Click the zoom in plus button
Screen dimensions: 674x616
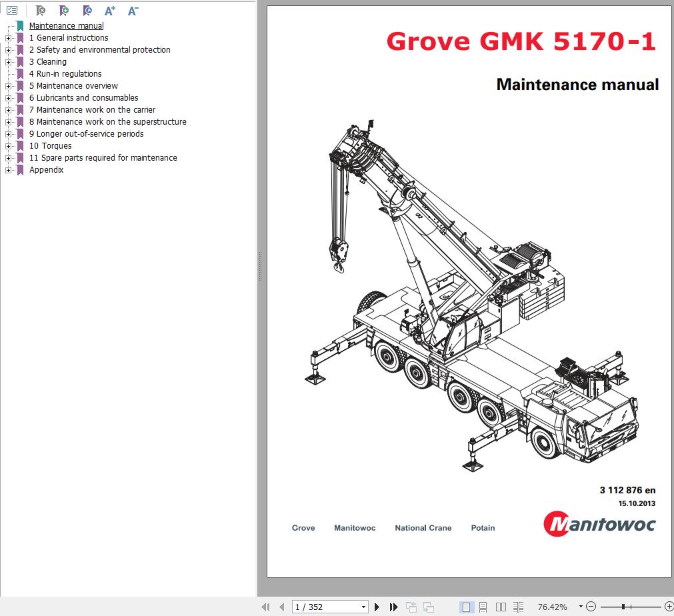click(669, 607)
